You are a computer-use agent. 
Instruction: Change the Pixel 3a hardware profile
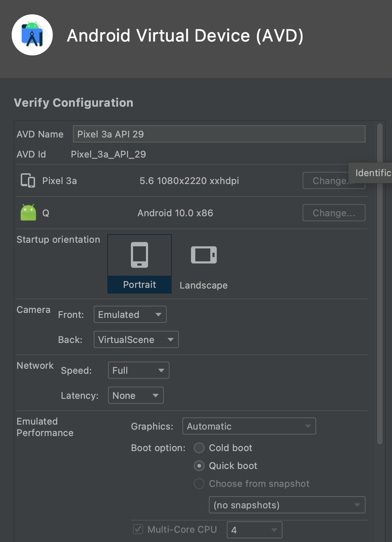[x=334, y=181]
